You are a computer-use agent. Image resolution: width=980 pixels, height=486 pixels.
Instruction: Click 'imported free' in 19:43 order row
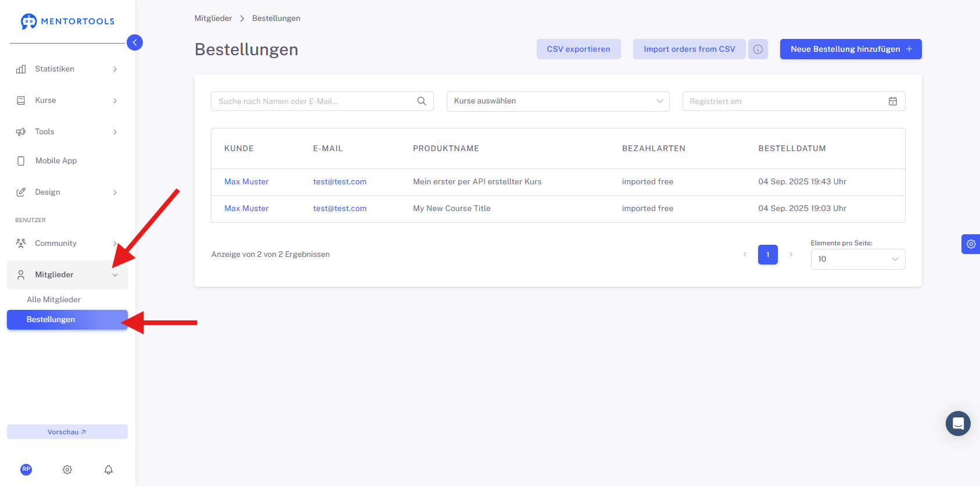[648, 182]
